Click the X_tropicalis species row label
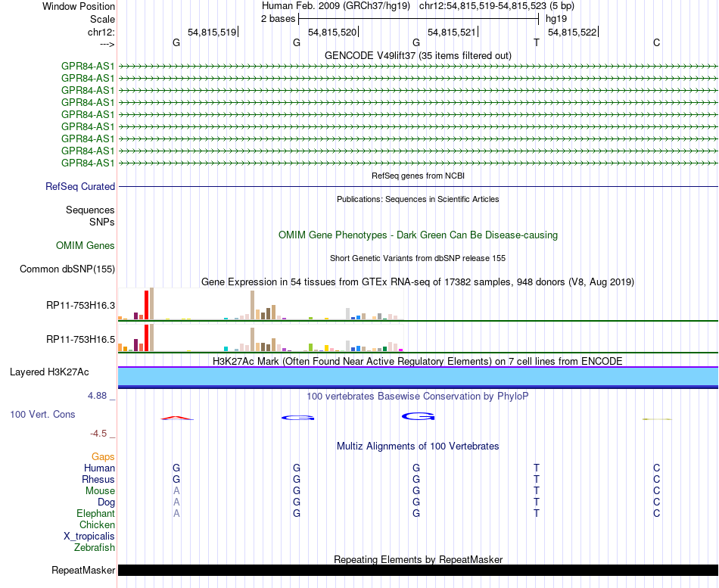 (x=89, y=537)
